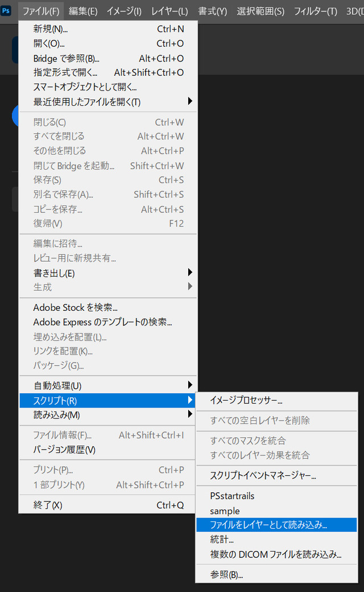Choose 新規(N)... from the file menu
Screen dimensions: 364x592
click(108, 28)
